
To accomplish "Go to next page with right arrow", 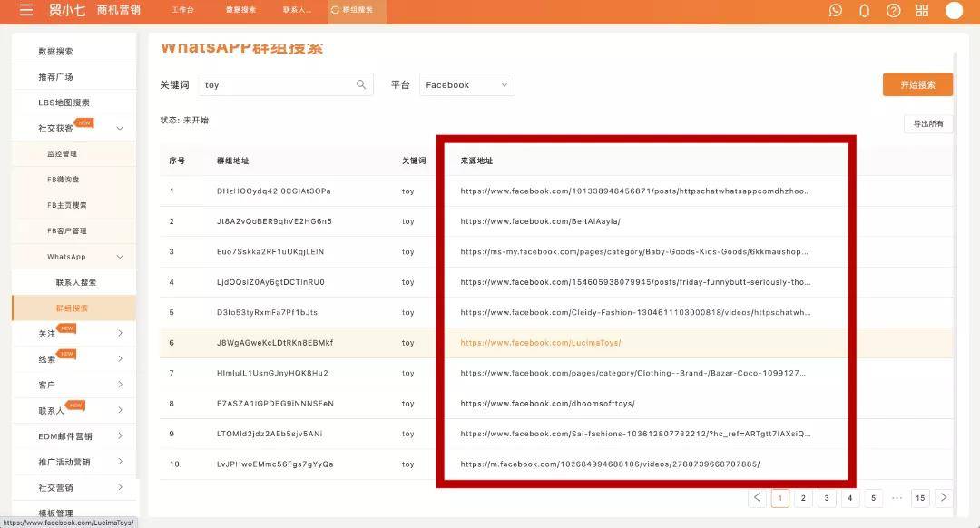I will (944, 497).
